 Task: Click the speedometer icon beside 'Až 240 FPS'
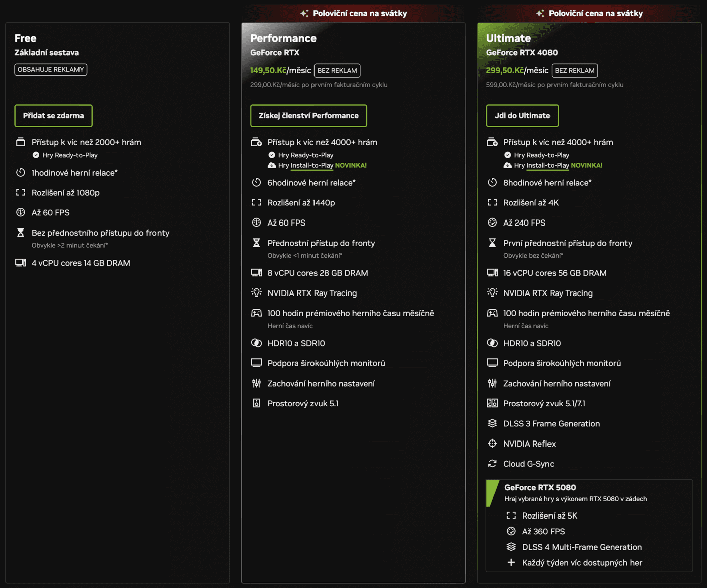pos(492,223)
